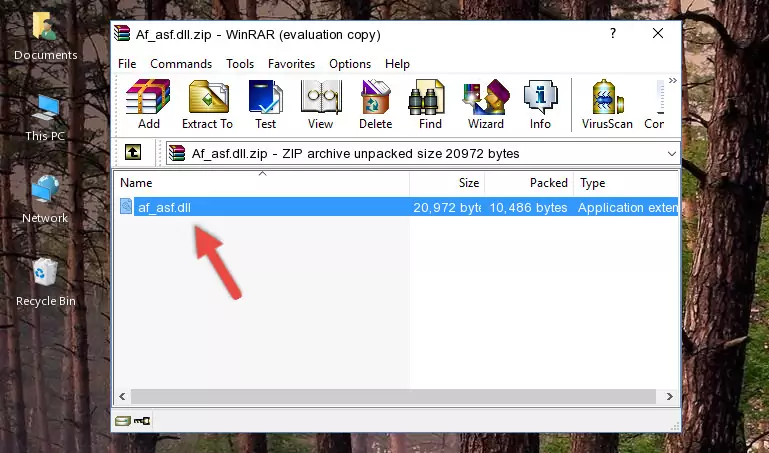Open the Tools menu
Image resolution: width=769 pixels, height=453 pixels.
(240, 64)
